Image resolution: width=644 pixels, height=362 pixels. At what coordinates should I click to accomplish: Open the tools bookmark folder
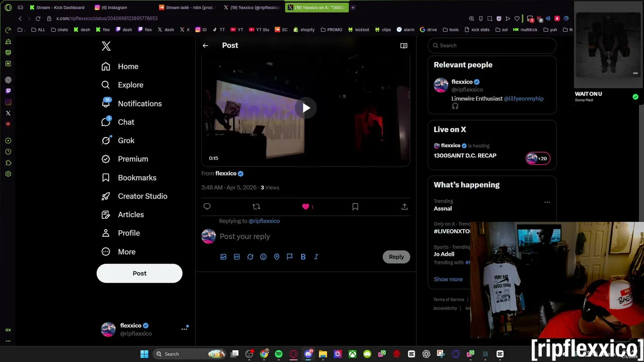450,30
